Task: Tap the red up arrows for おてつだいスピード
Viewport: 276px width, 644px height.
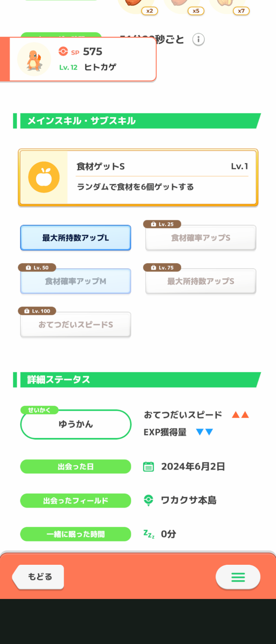Action: coord(240,415)
